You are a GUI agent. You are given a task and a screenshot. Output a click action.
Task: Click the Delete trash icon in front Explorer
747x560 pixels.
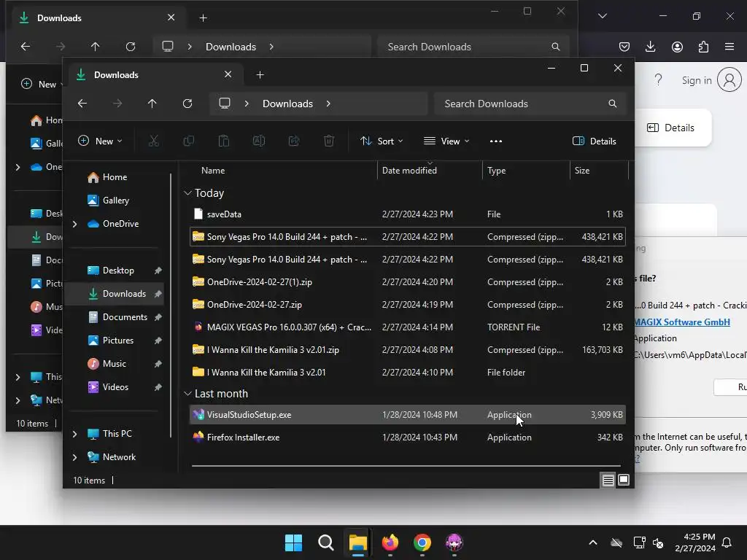coord(329,141)
